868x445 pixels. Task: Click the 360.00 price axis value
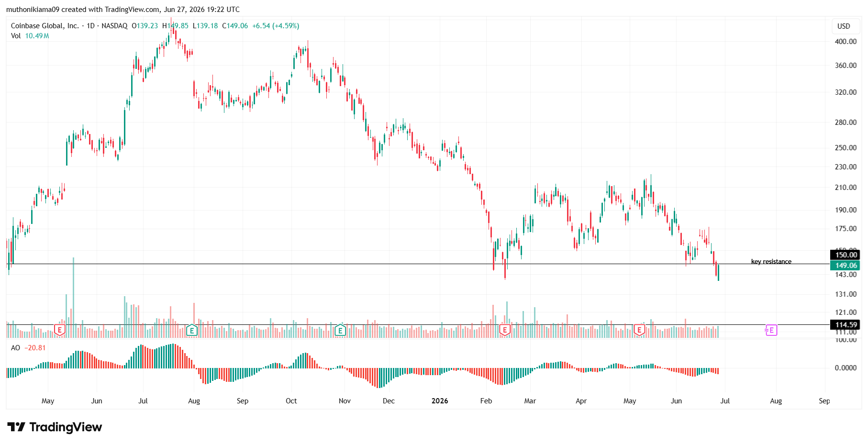pyautogui.click(x=846, y=66)
